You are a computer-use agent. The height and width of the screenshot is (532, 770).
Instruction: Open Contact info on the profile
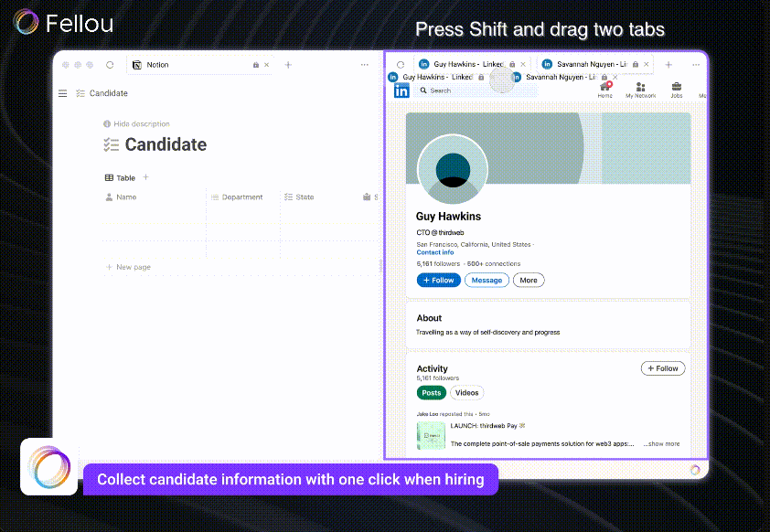click(x=435, y=252)
